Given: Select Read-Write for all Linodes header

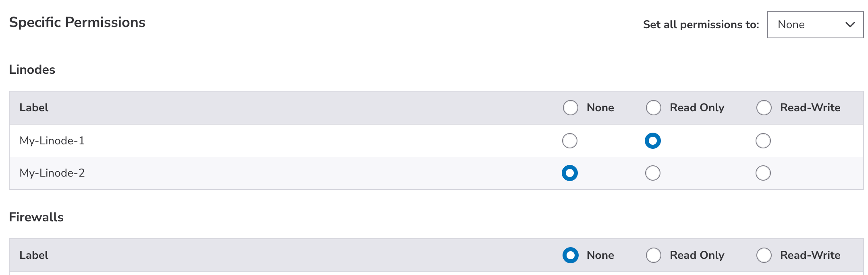Looking at the screenshot, I should click(x=764, y=108).
